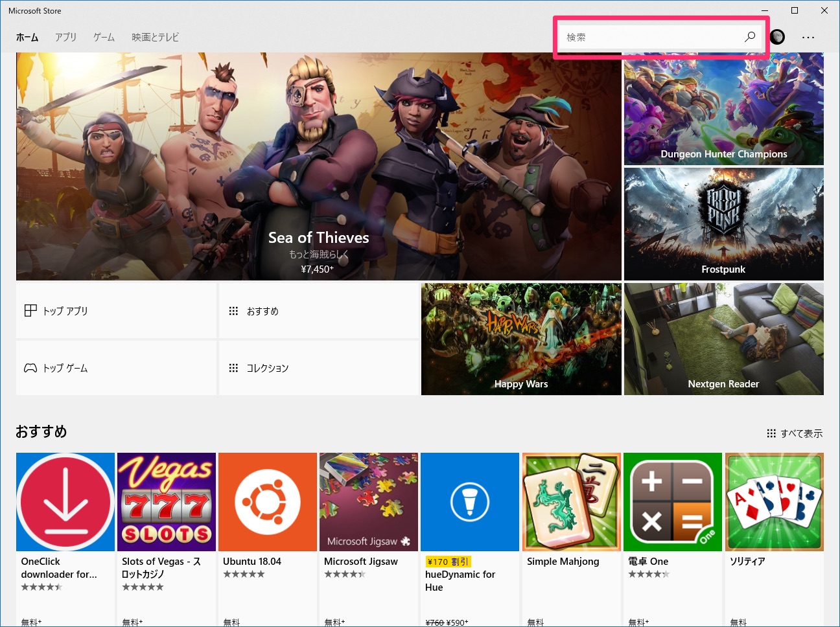Image resolution: width=840 pixels, height=627 pixels.
Task: Switch to the アプリ tab
Action: tap(65, 37)
